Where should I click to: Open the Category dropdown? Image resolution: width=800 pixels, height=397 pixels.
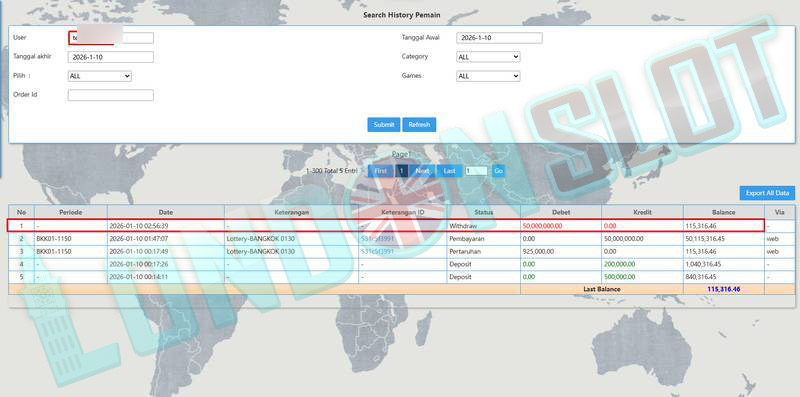coord(488,57)
